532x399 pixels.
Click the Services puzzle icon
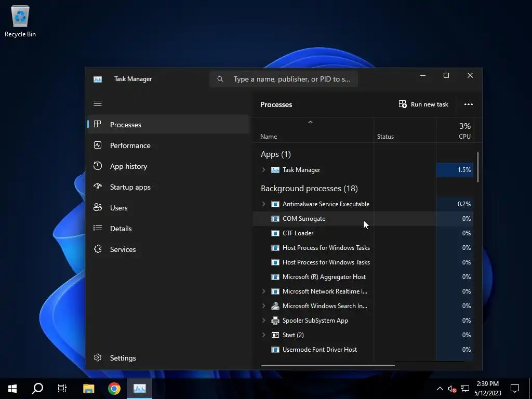click(x=97, y=249)
